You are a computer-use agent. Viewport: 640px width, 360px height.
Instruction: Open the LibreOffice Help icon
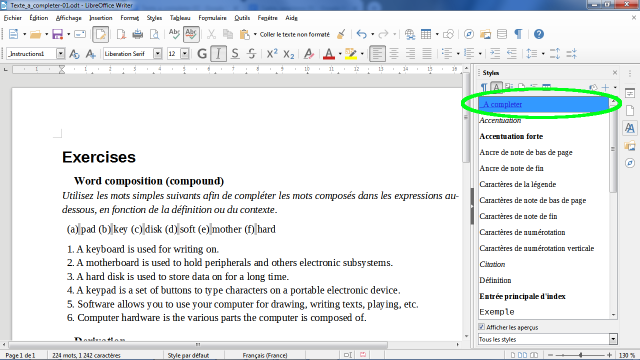pyautogui.click(x=539, y=34)
